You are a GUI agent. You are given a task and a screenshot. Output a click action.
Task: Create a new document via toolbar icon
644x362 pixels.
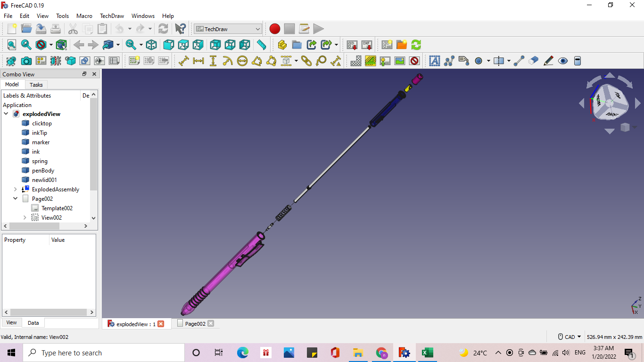12,29
